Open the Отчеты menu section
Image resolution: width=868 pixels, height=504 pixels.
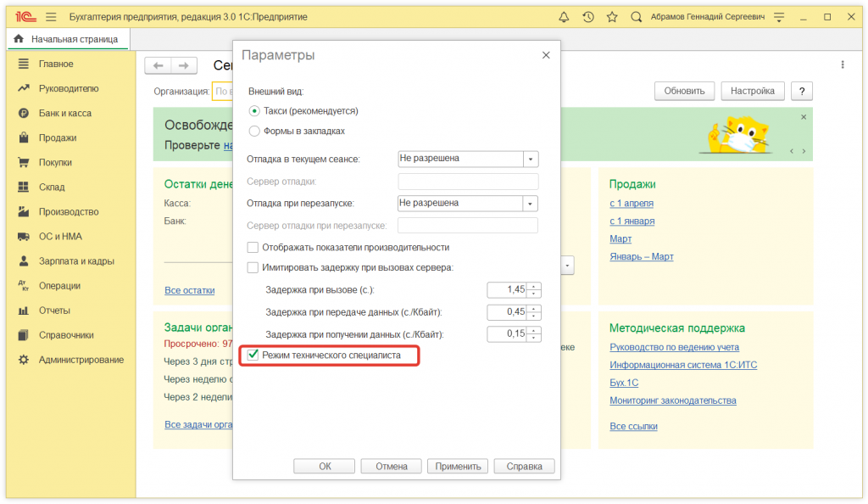(54, 311)
